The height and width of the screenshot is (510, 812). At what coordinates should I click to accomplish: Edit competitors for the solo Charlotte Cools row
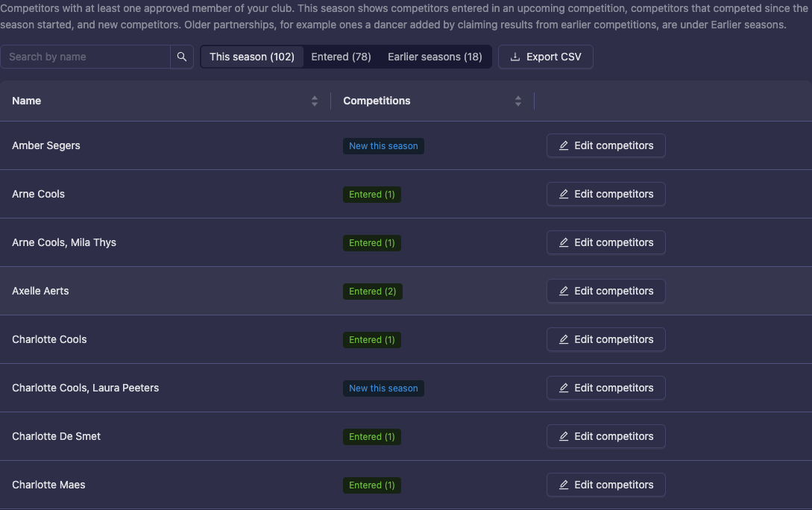tap(606, 340)
